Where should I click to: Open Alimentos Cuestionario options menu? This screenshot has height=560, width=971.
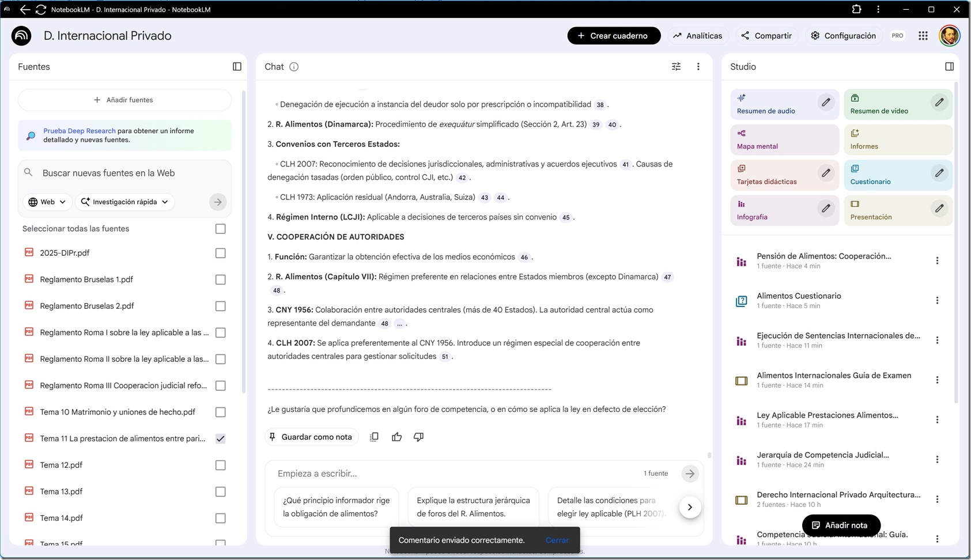click(x=938, y=300)
